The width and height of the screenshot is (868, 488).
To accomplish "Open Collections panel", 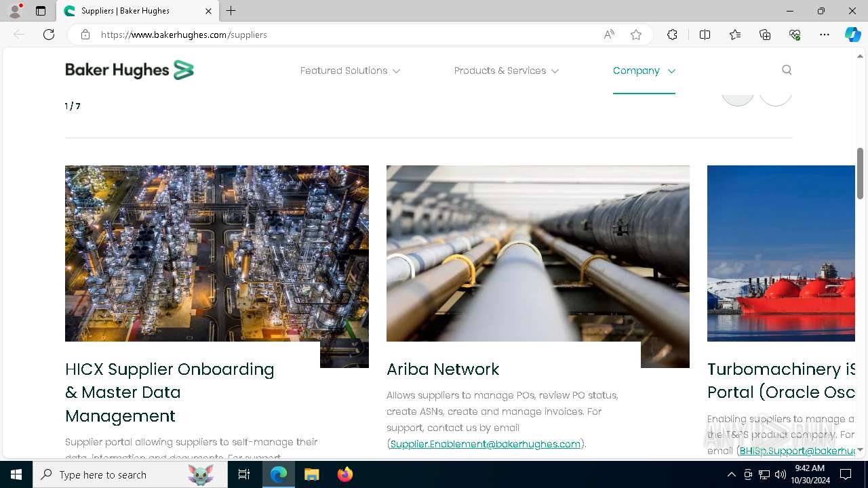I will click(765, 35).
